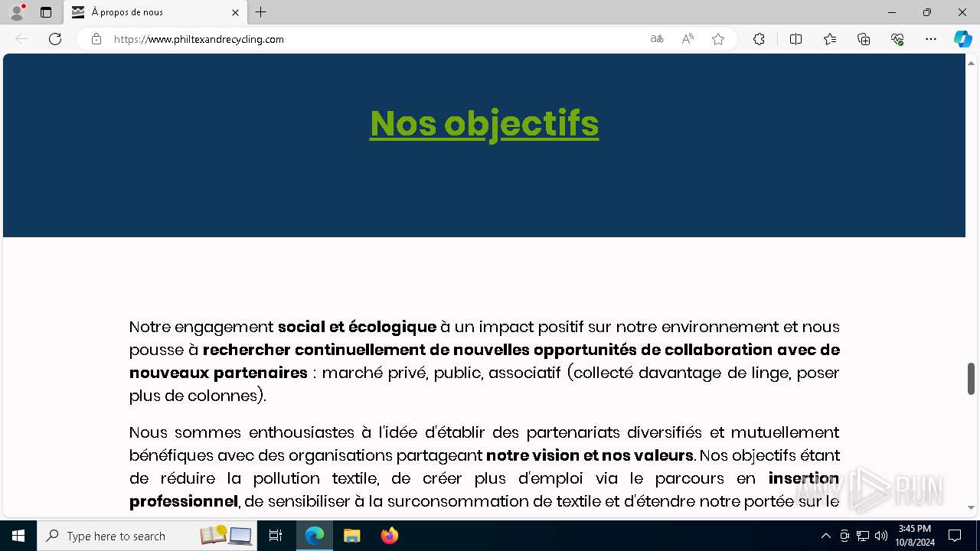Open the Meet Now tray icon
The image size is (980, 551).
coord(844,536)
